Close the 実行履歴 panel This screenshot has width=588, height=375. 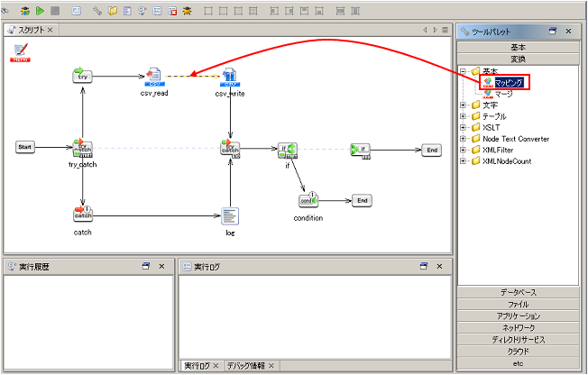(x=161, y=267)
